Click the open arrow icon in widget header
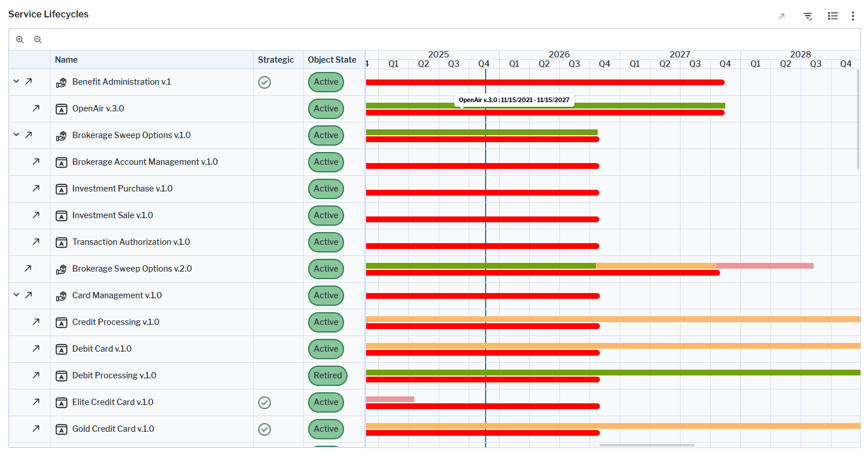Viewport: 868px width, 466px height. [x=782, y=16]
